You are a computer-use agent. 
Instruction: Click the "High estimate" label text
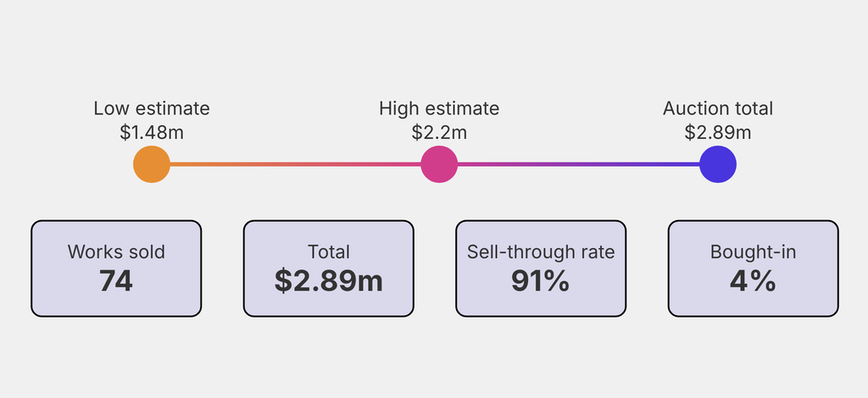pyautogui.click(x=439, y=108)
